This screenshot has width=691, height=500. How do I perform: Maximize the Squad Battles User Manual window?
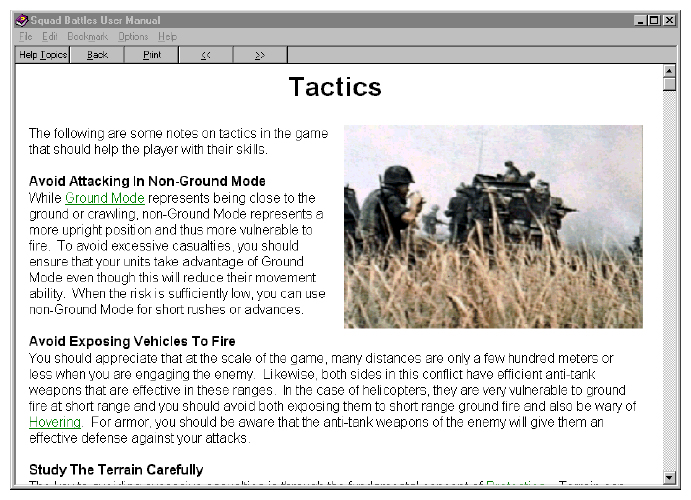(x=654, y=20)
